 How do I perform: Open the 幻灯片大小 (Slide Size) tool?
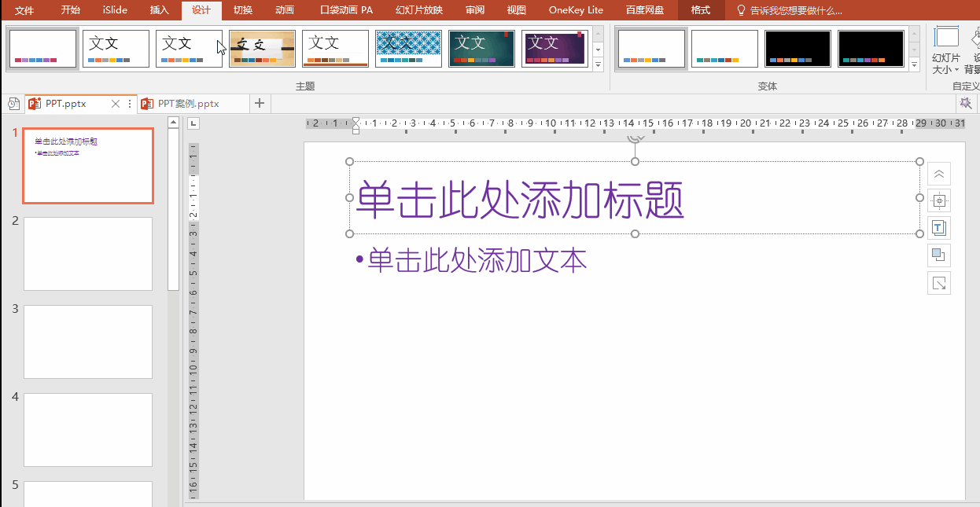(947, 47)
